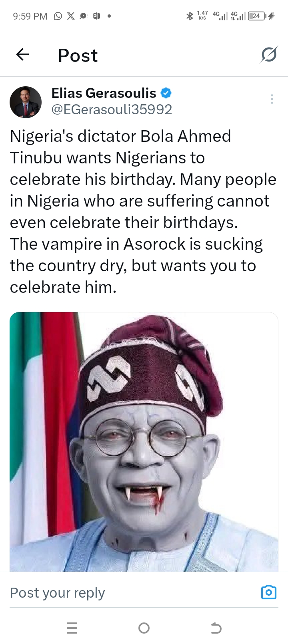Viewport: 288px width, 644px height.
Task: Tap the WhatsApp notification icon in the status bar
Action: point(58,16)
